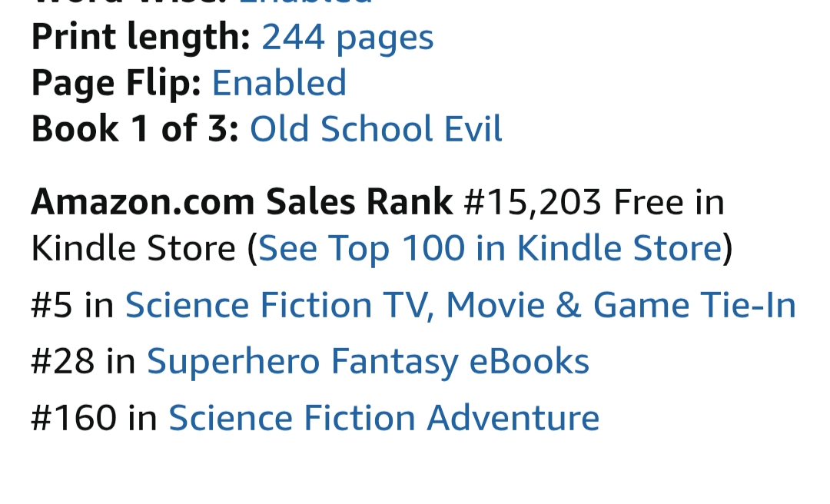Screen dimensions: 830x504
Task: Tap the #28 ranking text
Action: point(62,362)
